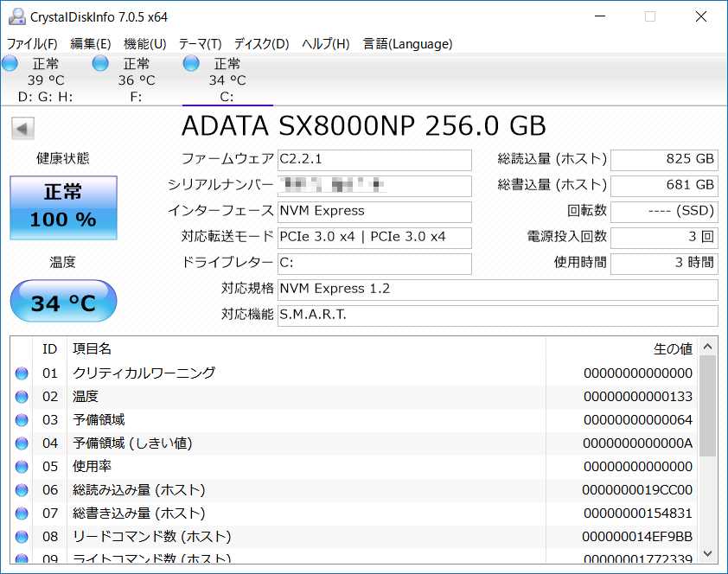Click the ADATA SX8000NP 256.0 GB title

coord(363,125)
